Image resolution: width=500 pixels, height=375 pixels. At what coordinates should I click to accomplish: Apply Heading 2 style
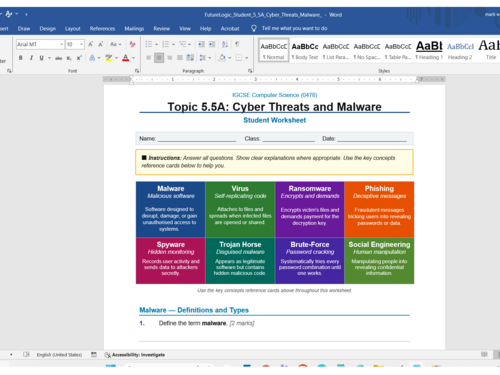tap(460, 50)
